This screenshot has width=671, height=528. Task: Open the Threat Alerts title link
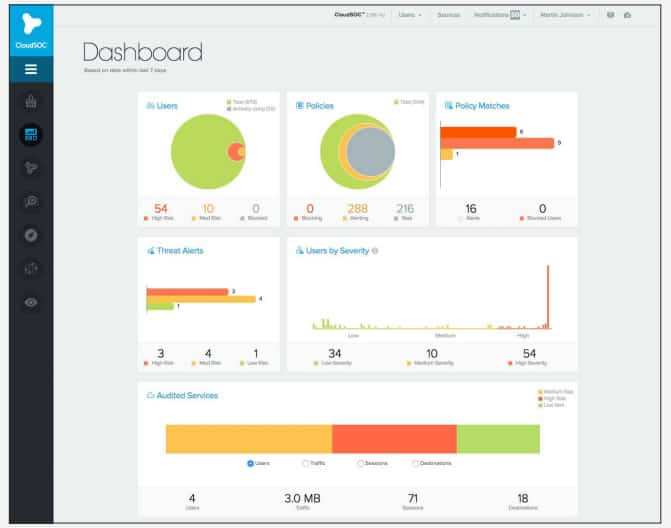coord(180,251)
